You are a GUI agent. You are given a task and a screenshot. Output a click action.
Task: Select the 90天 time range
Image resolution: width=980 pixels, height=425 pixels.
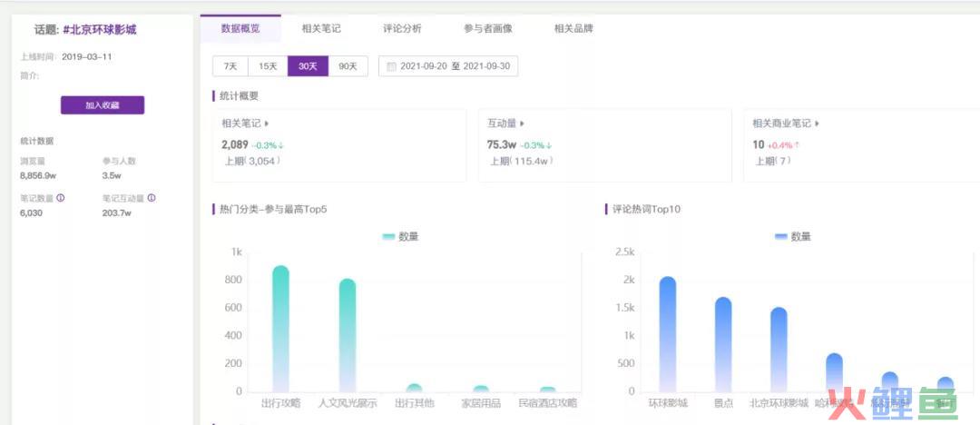pyautogui.click(x=348, y=66)
